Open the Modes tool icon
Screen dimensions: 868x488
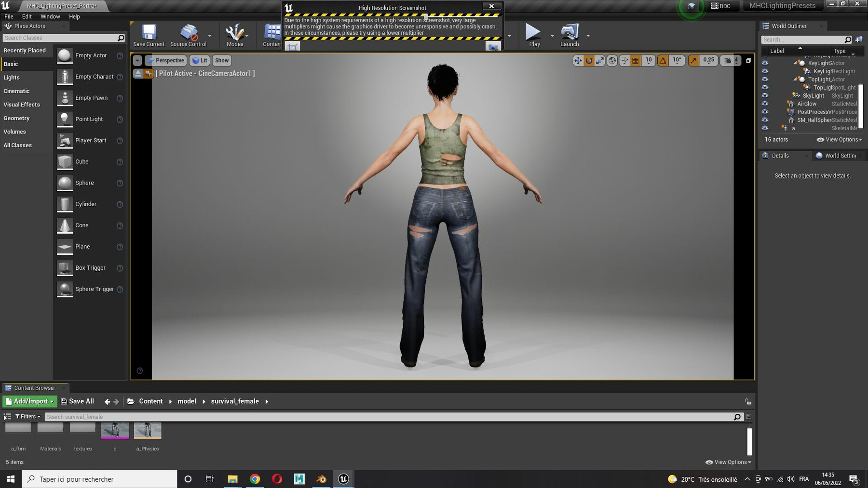[x=235, y=35]
